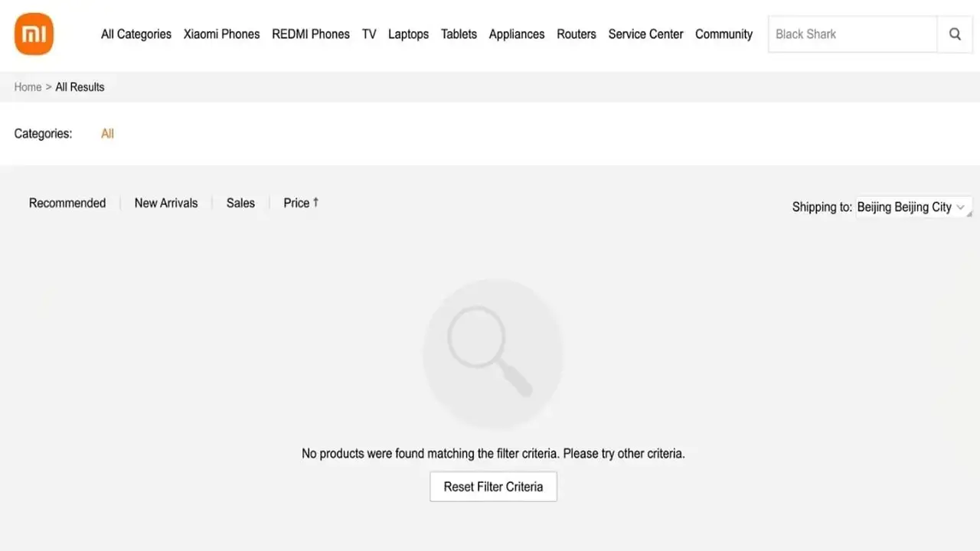
Task: Select the All categories filter
Action: (x=107, y=134)
